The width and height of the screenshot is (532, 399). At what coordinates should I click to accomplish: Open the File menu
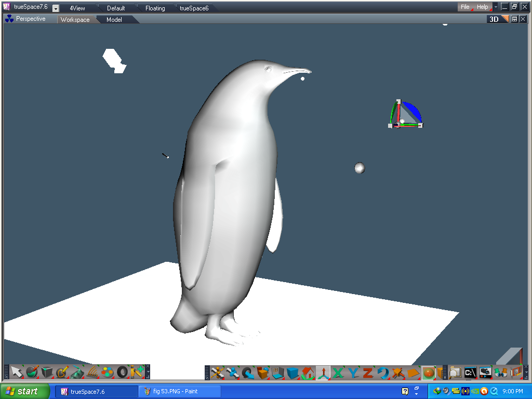464,7
